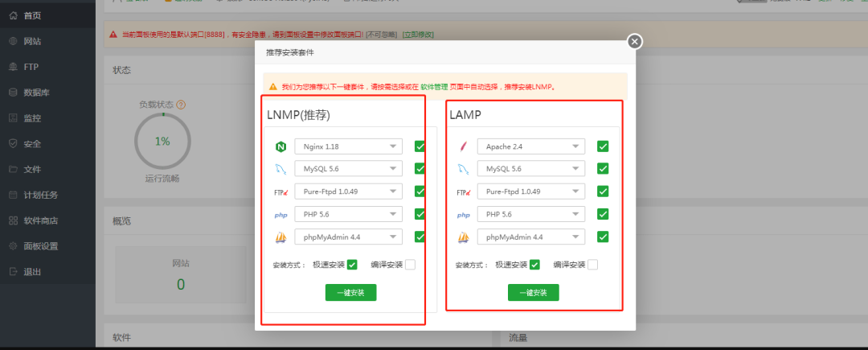The height and width of the screenshot is (350, 868).
Task: Click the 监控 monitor icon in sidebar
Action: (x=14, y=118)
